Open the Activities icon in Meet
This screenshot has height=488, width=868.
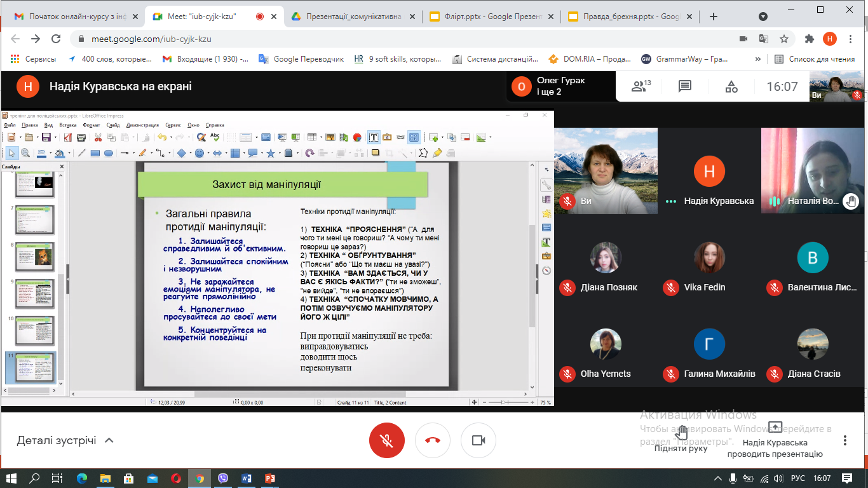click(731, 86)
